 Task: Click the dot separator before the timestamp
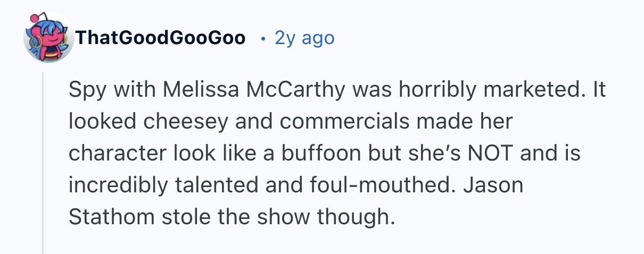click(262, 39)
